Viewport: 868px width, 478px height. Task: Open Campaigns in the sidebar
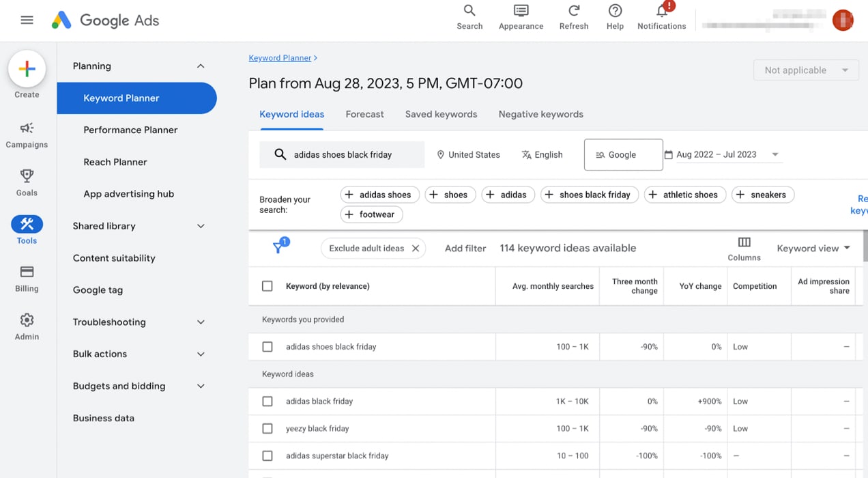click(x=27, y=135)
